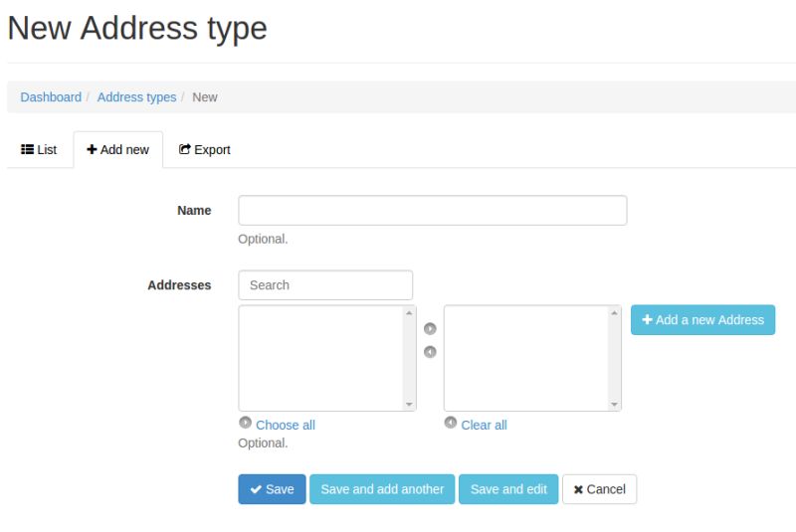Click the Name field label

click(x=194, y=211)
